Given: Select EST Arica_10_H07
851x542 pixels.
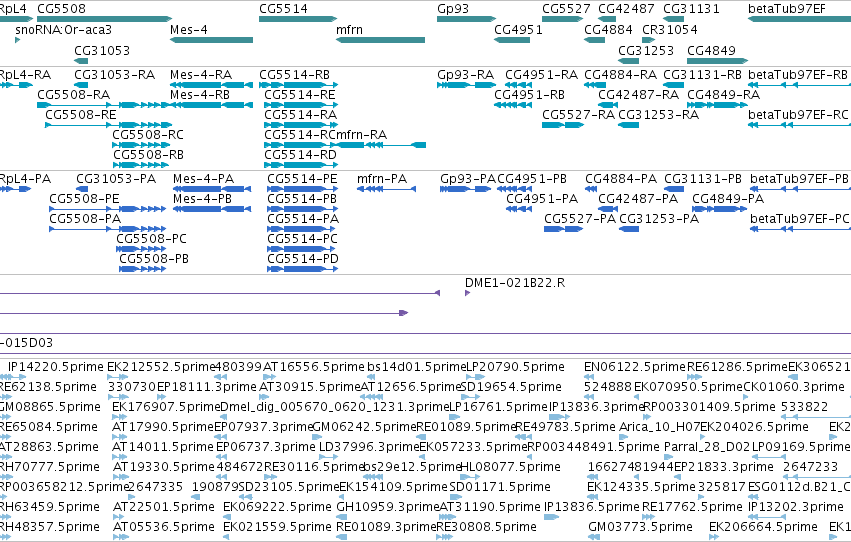Looking at the screenshot, I should 659,426.
